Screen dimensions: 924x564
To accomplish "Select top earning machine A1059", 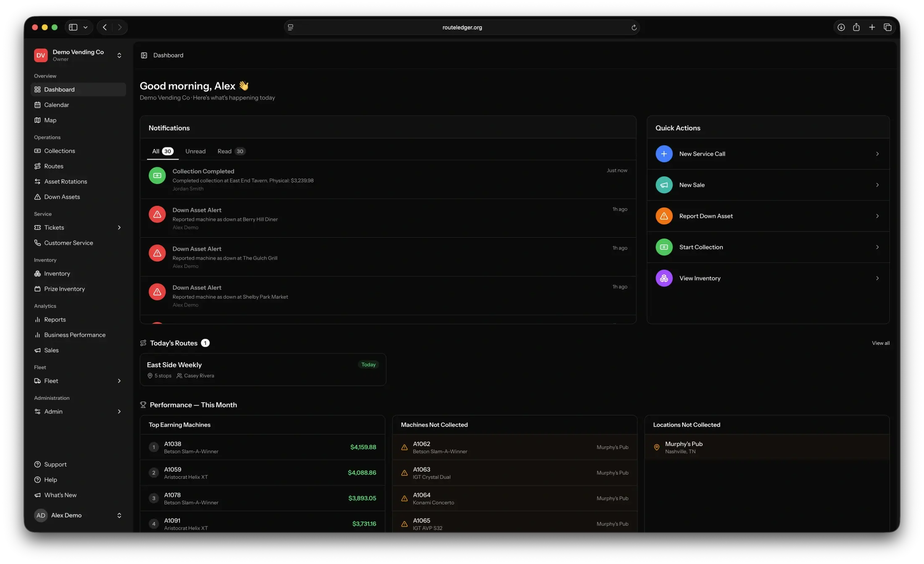I will (x=262, y=473).
